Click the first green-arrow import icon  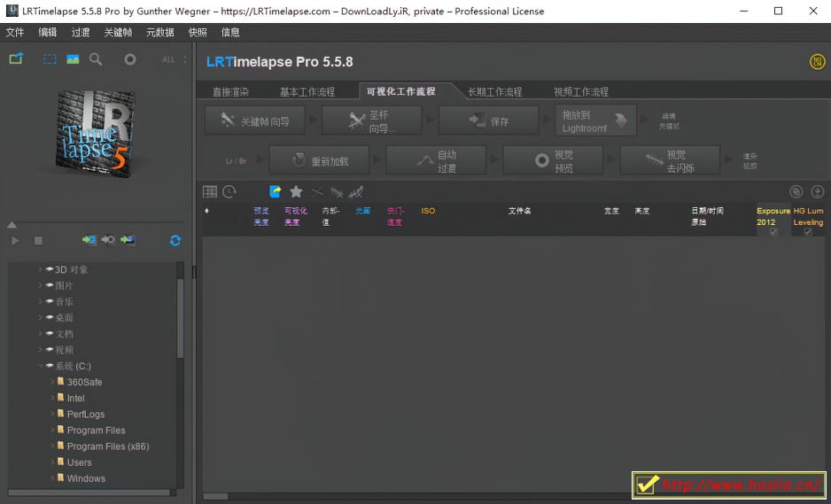(x=89, y=240)
